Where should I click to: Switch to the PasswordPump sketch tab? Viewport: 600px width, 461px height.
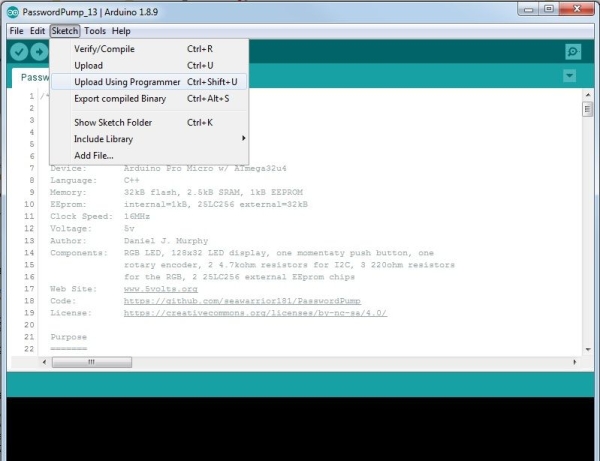[31, 78]
